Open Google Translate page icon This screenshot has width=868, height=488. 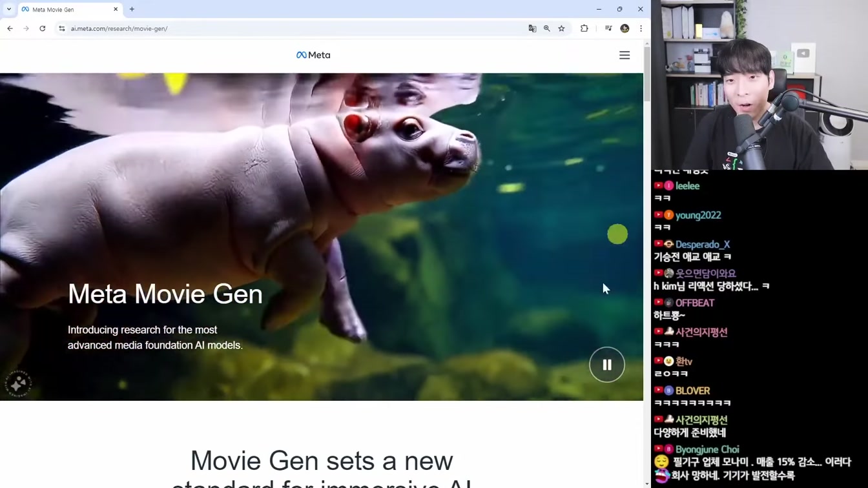click(x=532, y=28)
